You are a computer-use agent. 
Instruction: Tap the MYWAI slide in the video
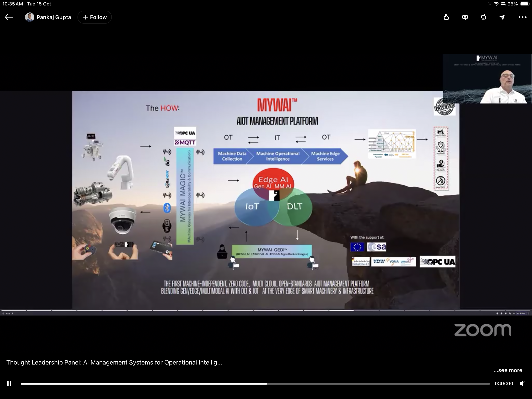point(266,200)
